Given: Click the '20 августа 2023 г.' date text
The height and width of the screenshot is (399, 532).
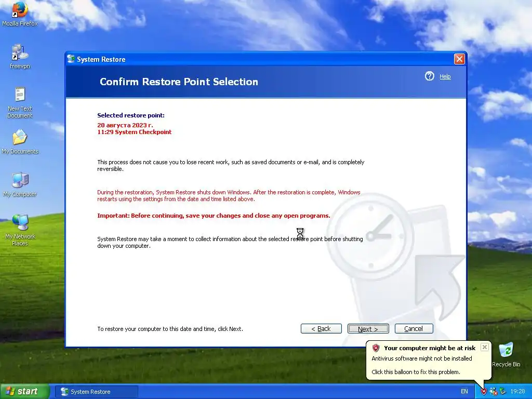Looking at the screenshot, I should click(125, 125).
